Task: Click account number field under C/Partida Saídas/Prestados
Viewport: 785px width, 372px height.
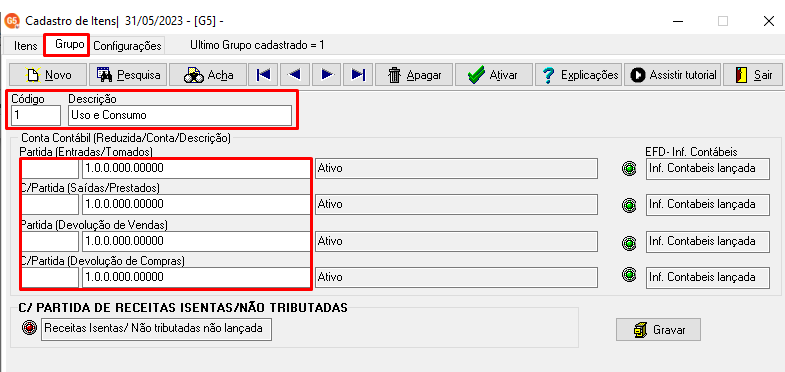Action: pos(196,204)
